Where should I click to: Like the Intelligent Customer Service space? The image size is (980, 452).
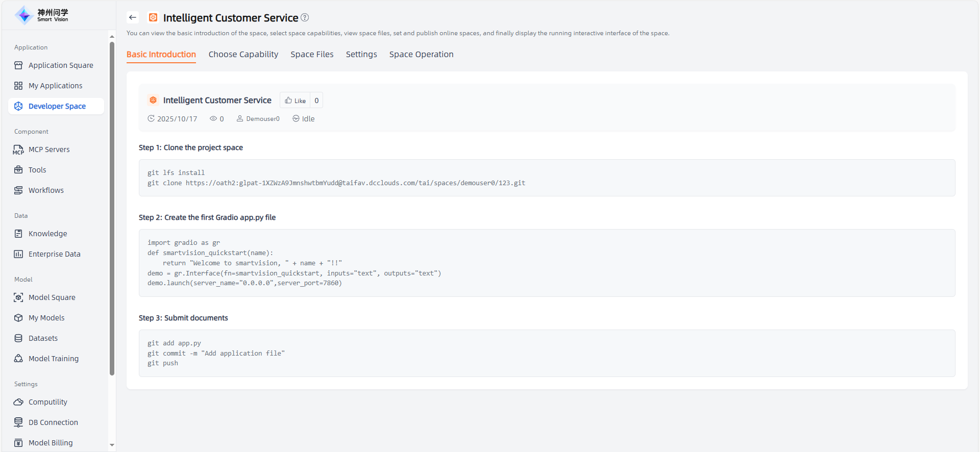296,101
